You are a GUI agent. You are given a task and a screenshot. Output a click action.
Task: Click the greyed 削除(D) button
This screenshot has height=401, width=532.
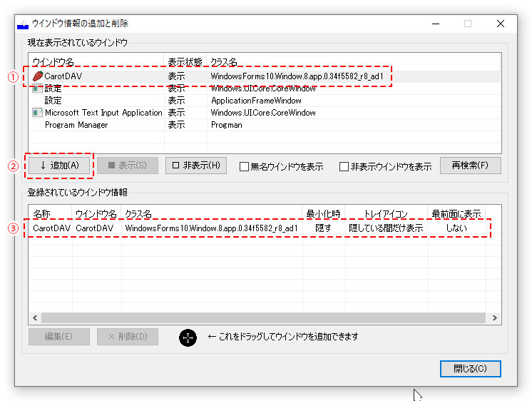coord(128,337)
